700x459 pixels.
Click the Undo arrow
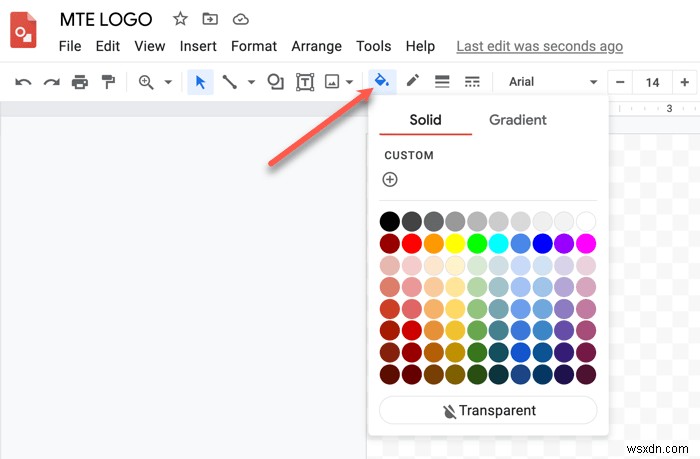[23, 82]
